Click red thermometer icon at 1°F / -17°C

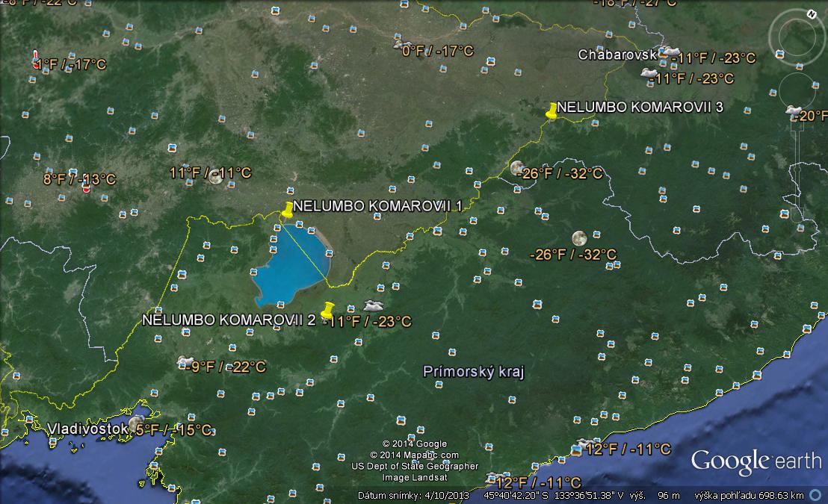(x=36, y=60)
